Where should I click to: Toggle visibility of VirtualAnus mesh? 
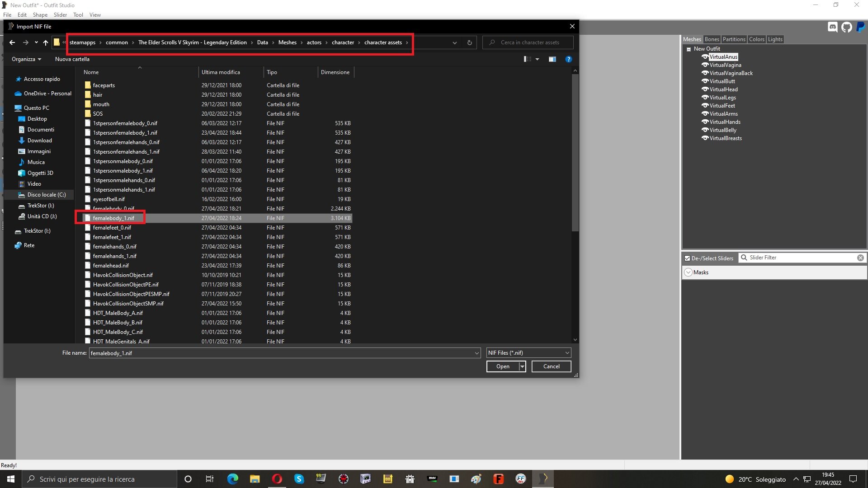[705, 57]
